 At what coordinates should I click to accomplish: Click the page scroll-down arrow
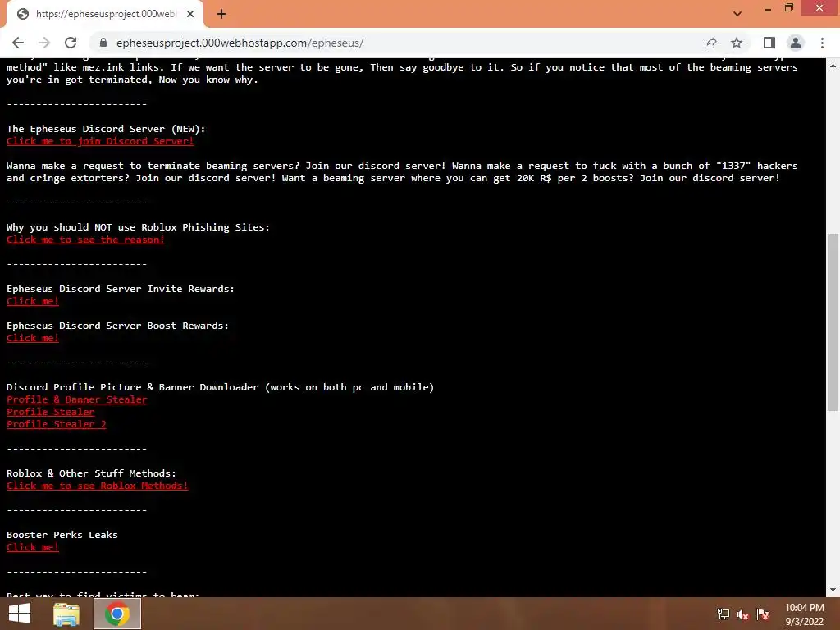pos(833,591)
